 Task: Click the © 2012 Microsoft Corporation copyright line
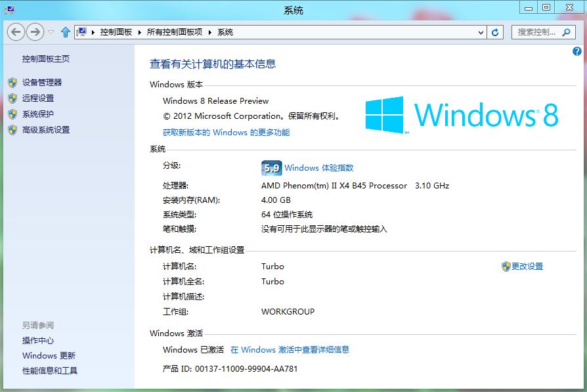point(251,116)
